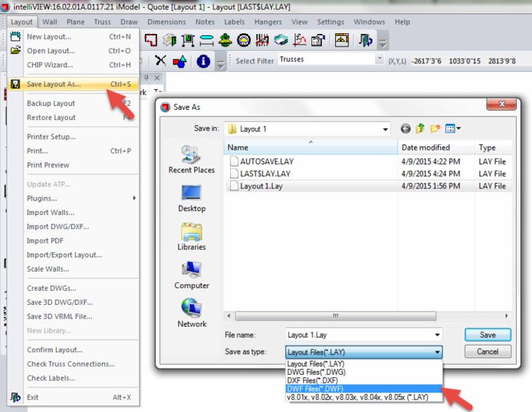This screenshot has height=412, width=532.
Task: Sort files by Date modified column header
Action: [436, 147]
